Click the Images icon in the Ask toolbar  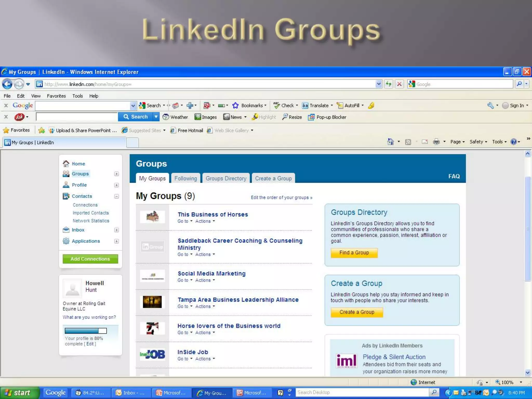point(198,117)
